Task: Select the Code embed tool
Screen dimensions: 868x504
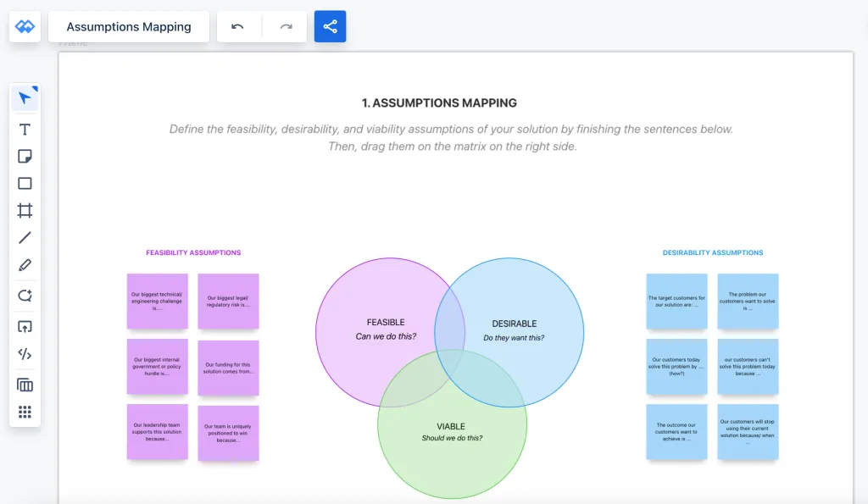Action: tap(25, 354)
